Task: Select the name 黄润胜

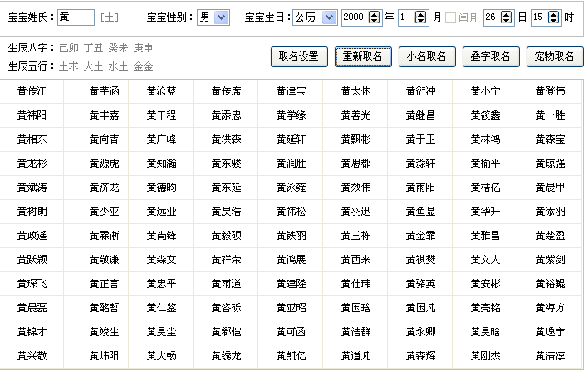Action: pyautogui.click(x=291, y=164)
